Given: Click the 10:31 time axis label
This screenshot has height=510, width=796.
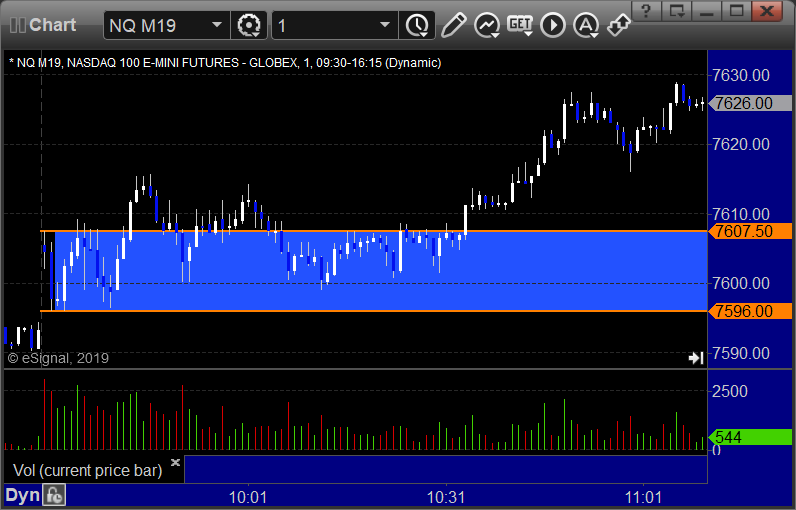Looking at the screenshot, I should point(446,497).
